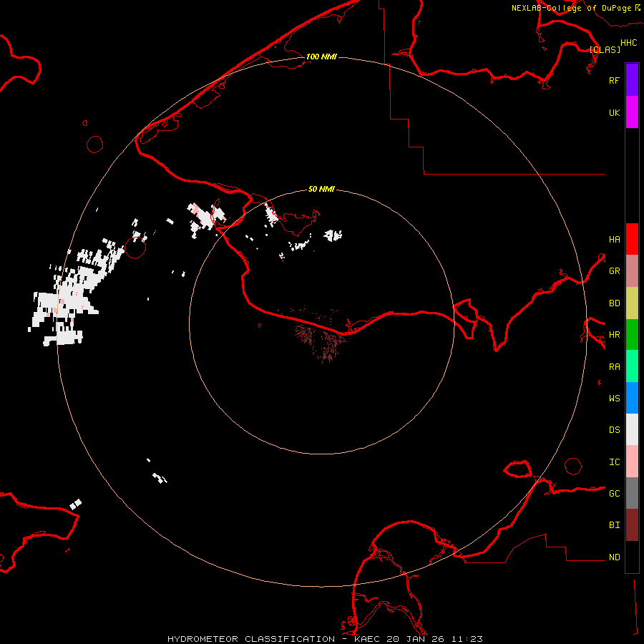Click the RF purple legend swatch

[632, 80]
